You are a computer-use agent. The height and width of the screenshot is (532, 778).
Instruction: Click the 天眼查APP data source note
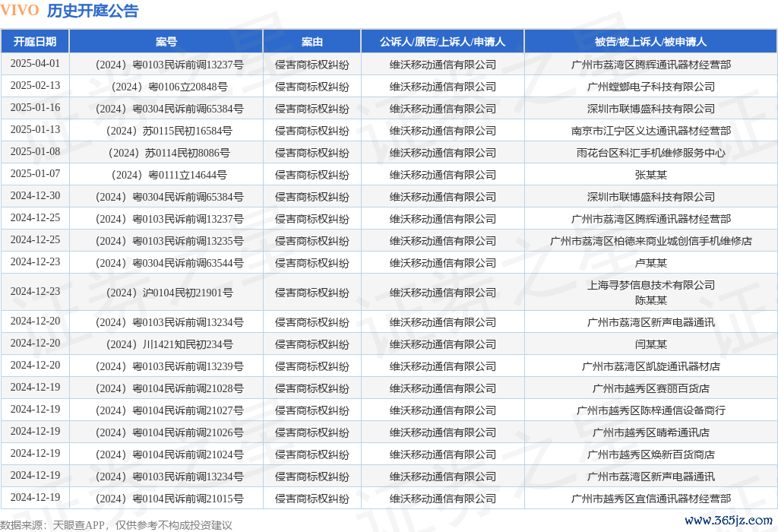click(x=116, y=524)
